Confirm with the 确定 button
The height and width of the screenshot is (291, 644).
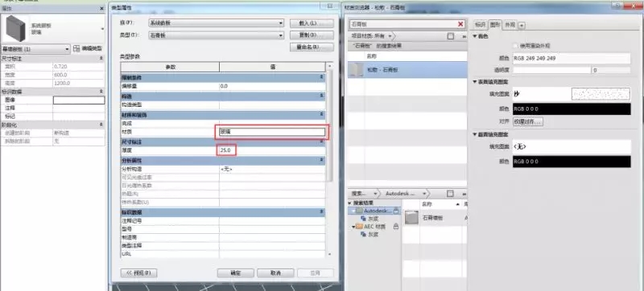[235, 273]
